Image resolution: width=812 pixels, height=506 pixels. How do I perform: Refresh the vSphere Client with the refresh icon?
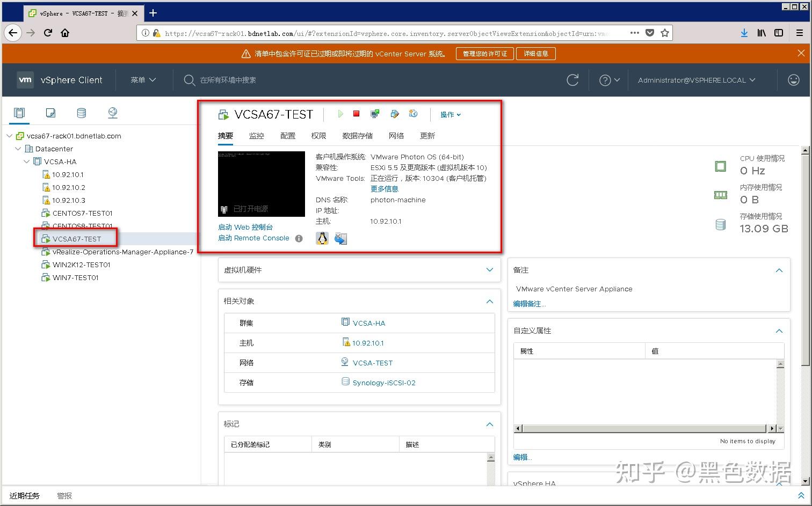pos(573,80)
